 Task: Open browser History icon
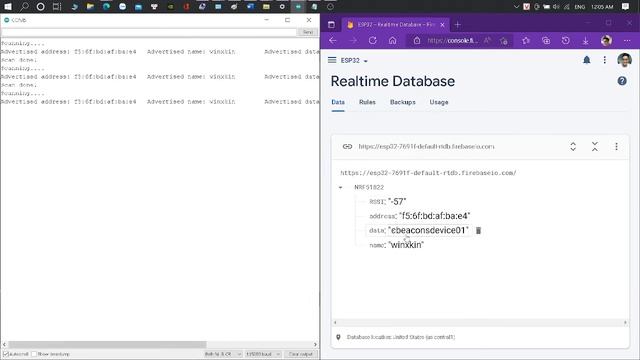565,40
